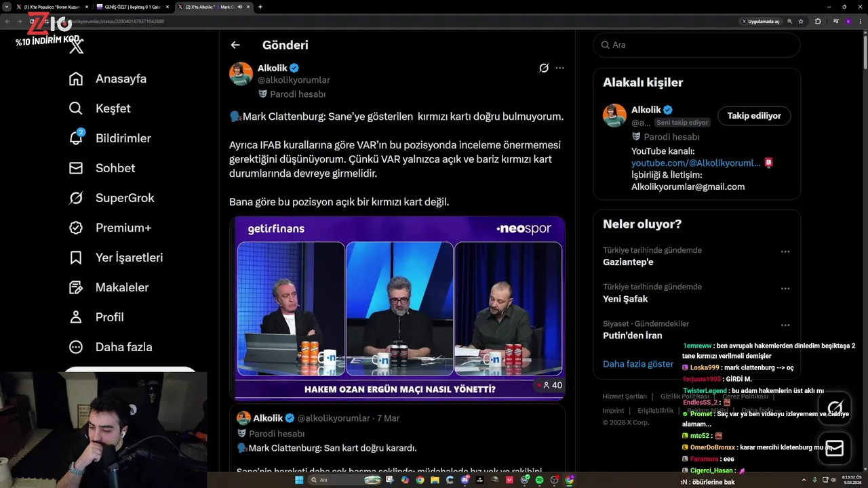This screenshot has height=488, width=868.
Task: Open a new browser tab
Action: click(x=260, y=7)
